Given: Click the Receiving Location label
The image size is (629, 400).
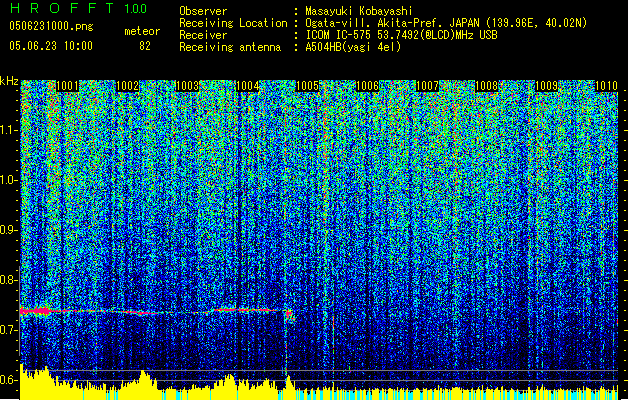Looking at the screenshot, I should click(x=233, y=23).
